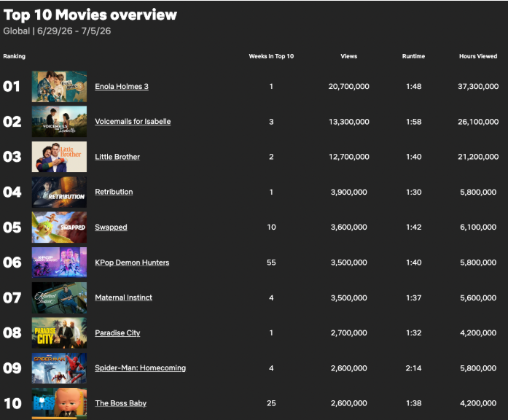
Task: Click the ranking number 01
Action: [12, 87]
